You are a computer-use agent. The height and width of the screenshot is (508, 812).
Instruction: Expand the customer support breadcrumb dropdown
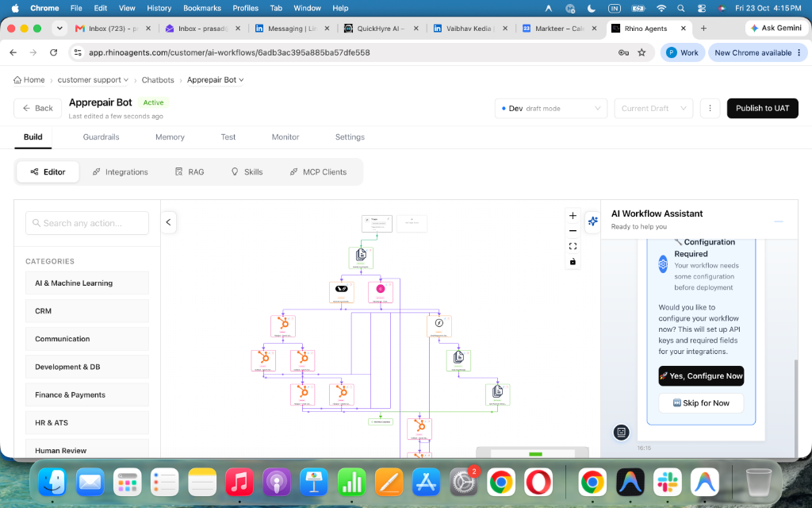coord(93,80)
